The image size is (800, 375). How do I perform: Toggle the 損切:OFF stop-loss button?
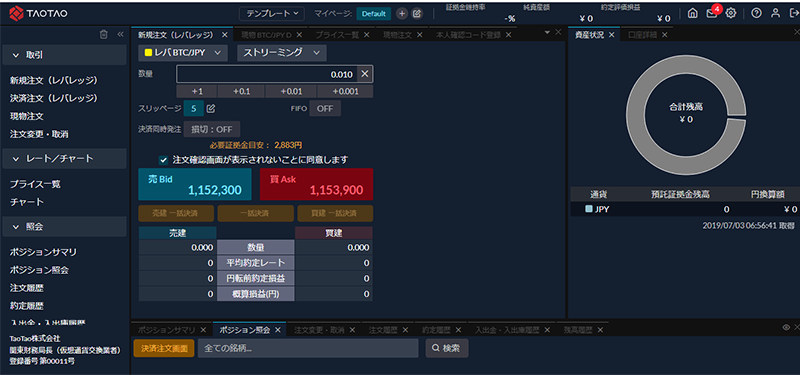coord(212,130)
